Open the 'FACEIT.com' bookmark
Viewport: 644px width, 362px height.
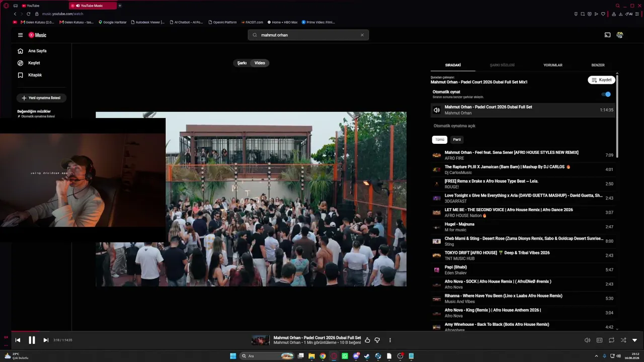click(x=252, y=22)
